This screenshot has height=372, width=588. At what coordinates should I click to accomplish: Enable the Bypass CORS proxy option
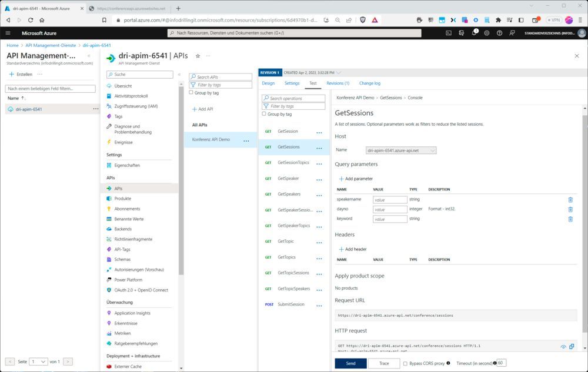(404, 363)
